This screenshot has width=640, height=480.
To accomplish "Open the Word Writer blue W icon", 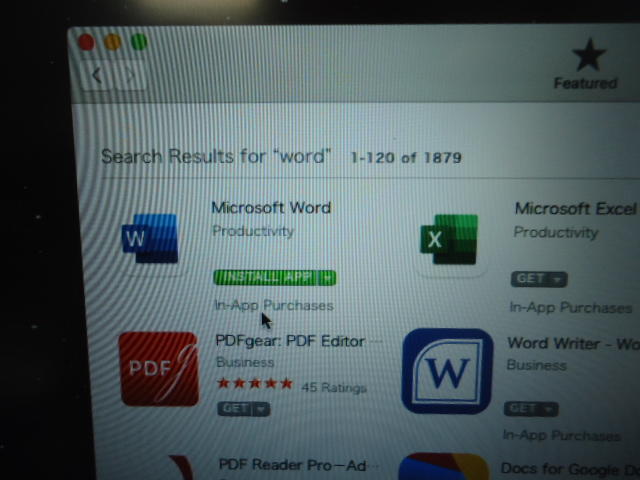I will 448,371.
